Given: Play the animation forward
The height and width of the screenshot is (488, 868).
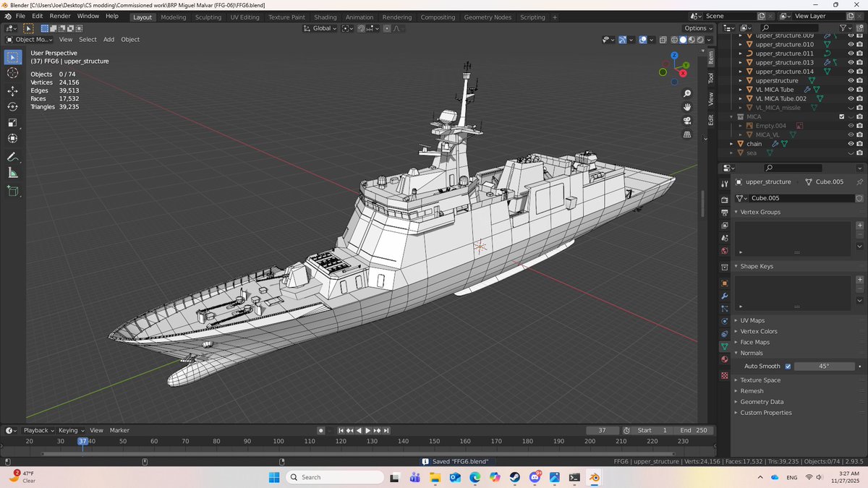Looking at the screenshot, I should (x=368, y=430).
